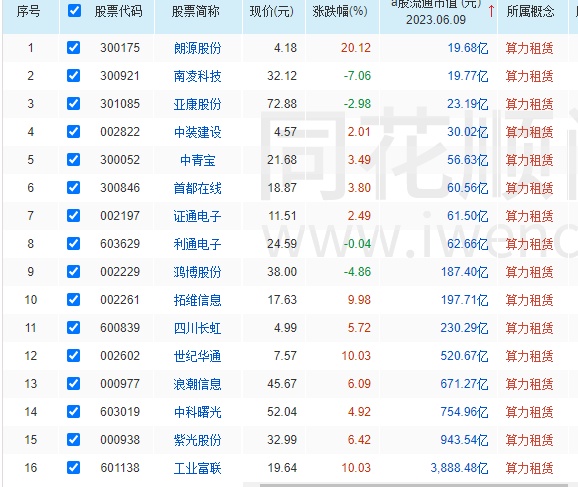This screenshot has width=578, height=487.
Task: Click price change value 9.98
Action: tap(359, 300)
